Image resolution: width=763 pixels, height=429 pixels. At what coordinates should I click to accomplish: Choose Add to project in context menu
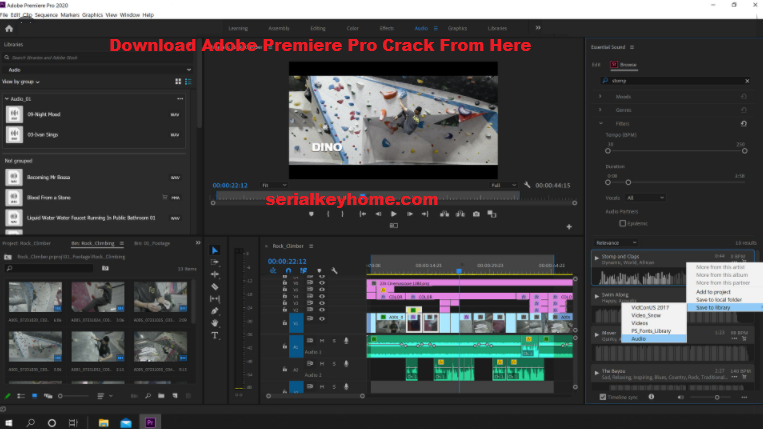click(713, 292)
